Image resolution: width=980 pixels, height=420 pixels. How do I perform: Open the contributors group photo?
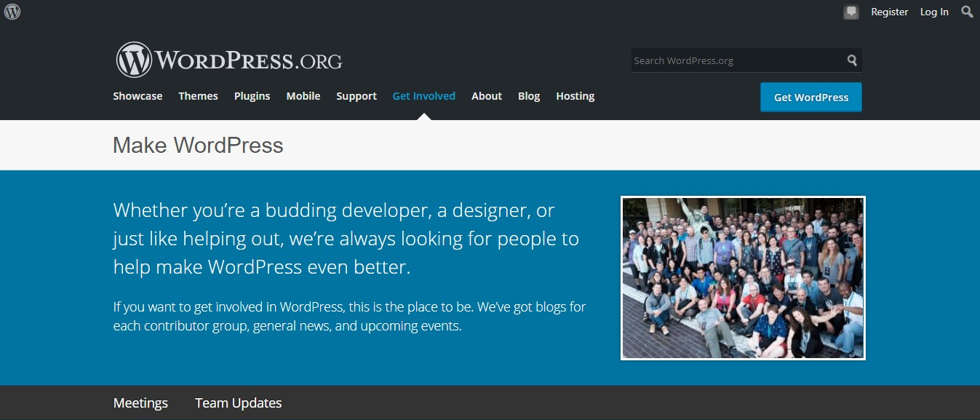point(743,278)
